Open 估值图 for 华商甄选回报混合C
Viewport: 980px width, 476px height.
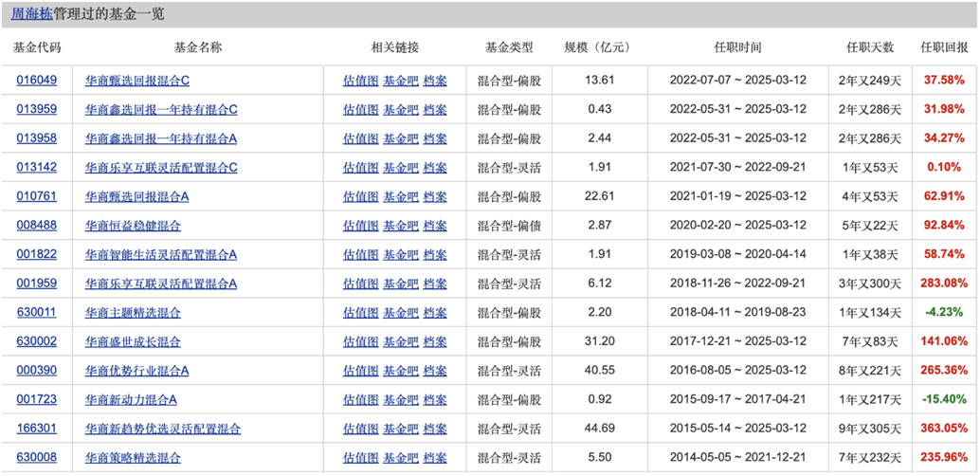(360, 80)
